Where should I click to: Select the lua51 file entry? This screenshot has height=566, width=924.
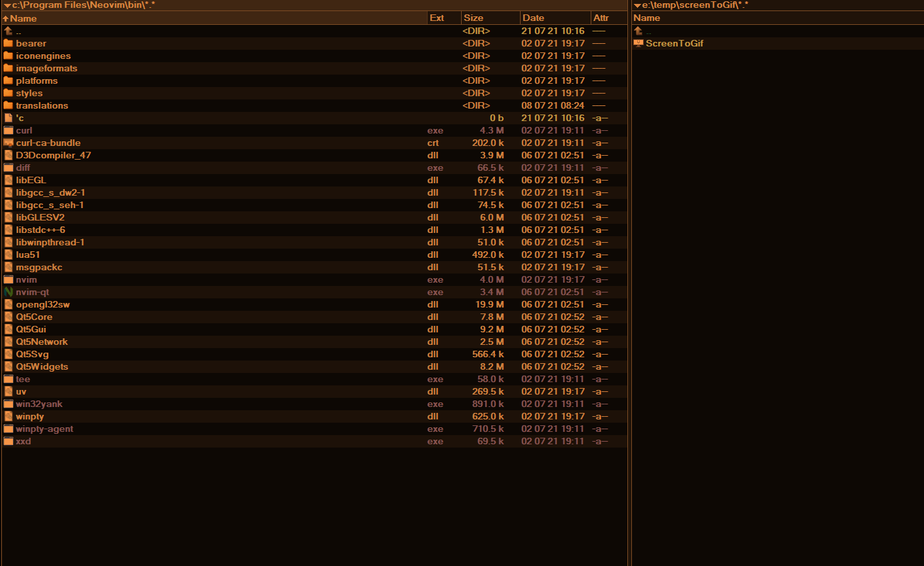click(x=26, y=255)
